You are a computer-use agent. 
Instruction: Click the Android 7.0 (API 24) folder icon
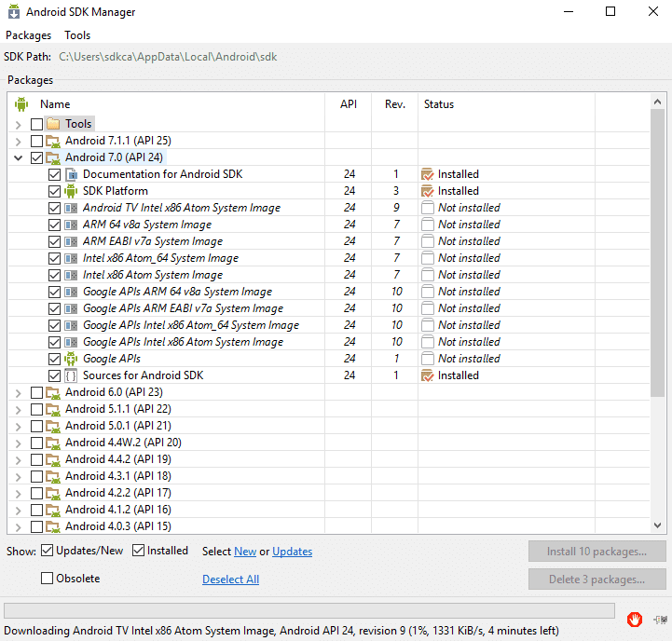pos(53,157)
